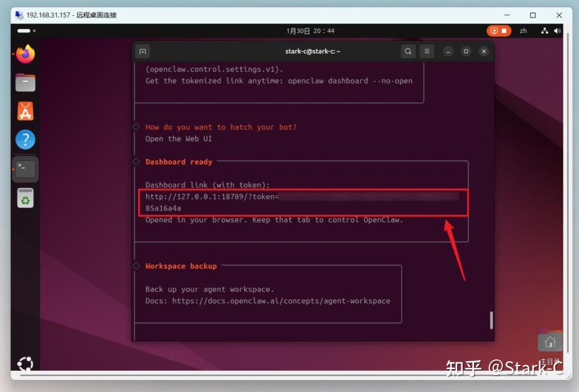Click the terminal title 'stark-c@stark-c: ~'

312,51
